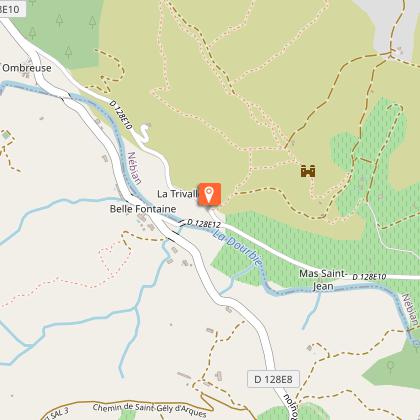This screenshot has height=420, width=420.
Task: Click the diagonal D 128E10 road label
Action: (121, 115)
